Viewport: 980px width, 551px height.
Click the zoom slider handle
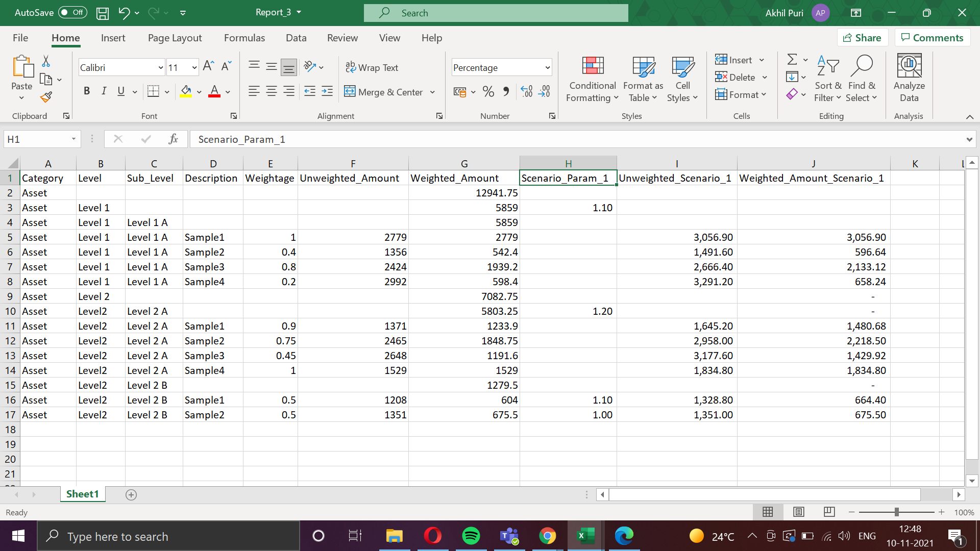896,512
